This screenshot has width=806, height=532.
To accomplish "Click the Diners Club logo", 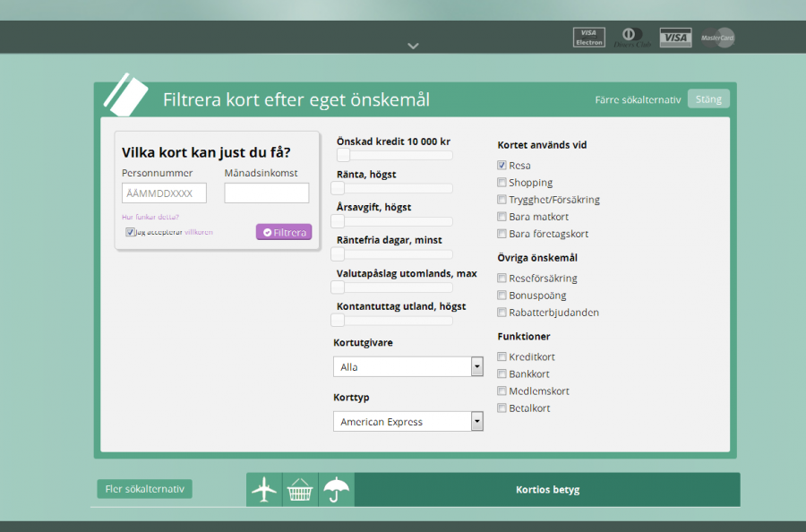I will [632, 38].
